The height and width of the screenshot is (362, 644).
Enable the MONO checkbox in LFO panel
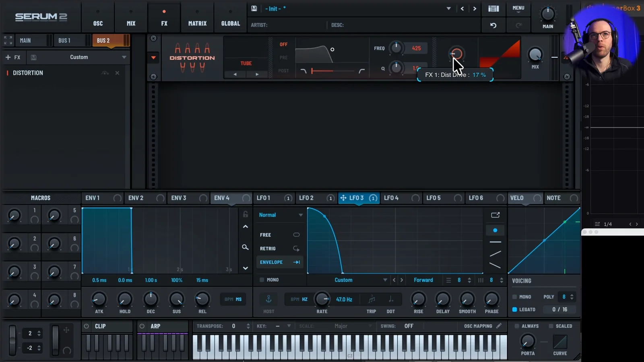(x=262, y=280)
